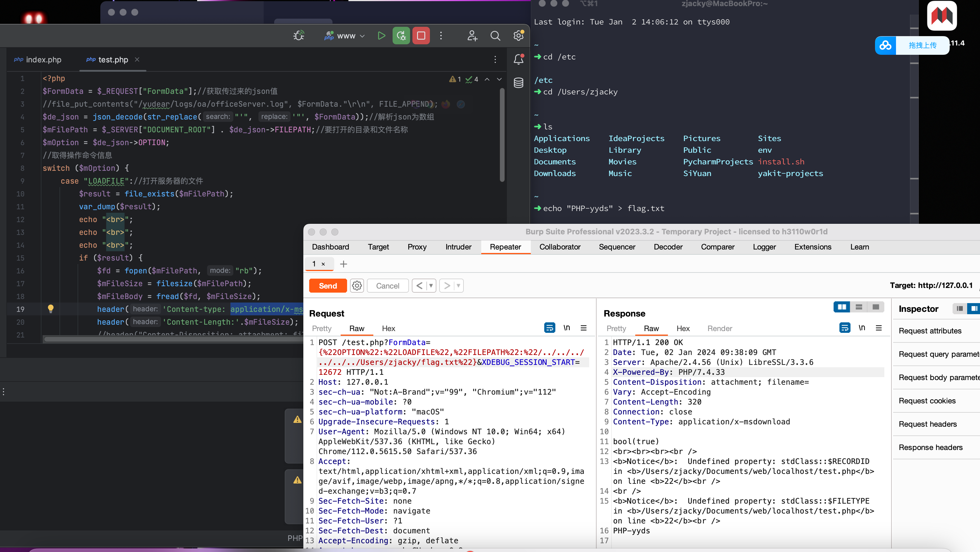Switch to Burp Proxy tab
This screenshot has height=552, width=980.
[417, 247]
